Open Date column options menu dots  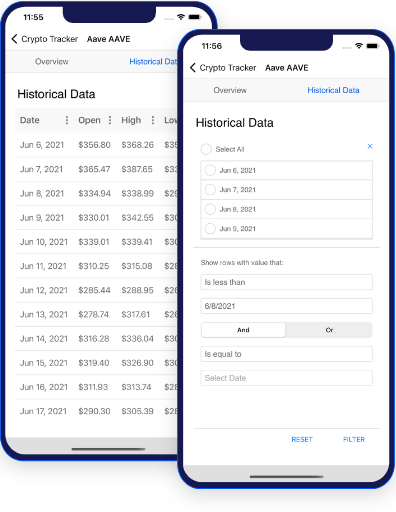click(x=67, y=120)
